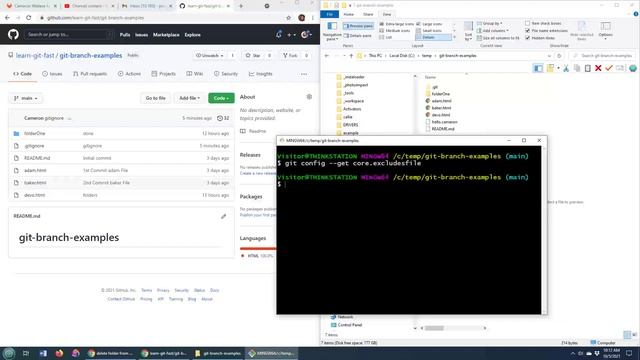Open Add columns dropdown in ribbon
The width and height of the screenshot is (640, 360).
click(493, 31)
